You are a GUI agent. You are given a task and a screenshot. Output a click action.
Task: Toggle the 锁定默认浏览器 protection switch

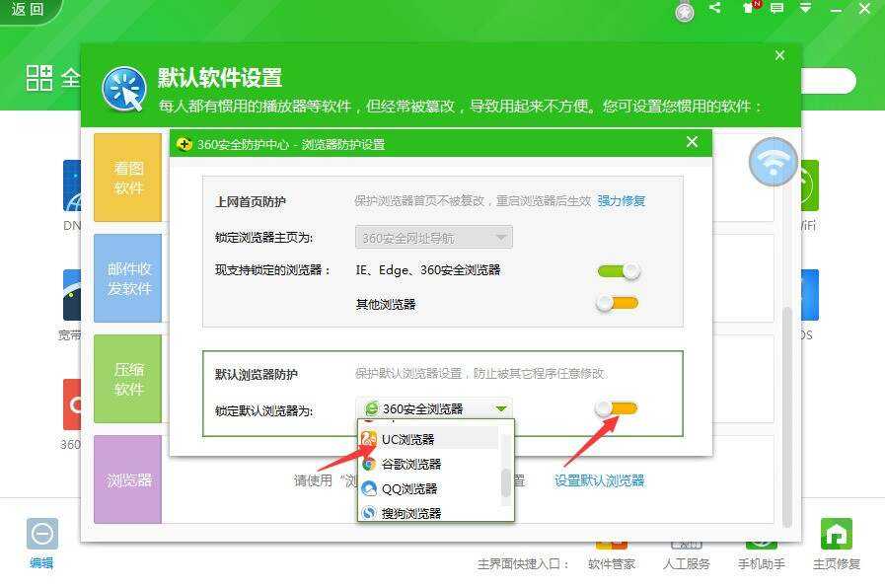(617, 408)
